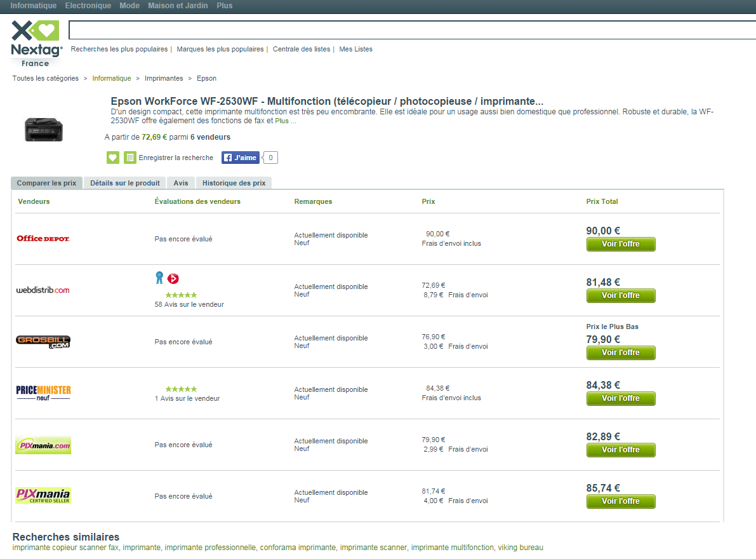Open 1 Avis sur le vendeur
Viewport: 756px width, 559px height.
[x=187, y=398]
